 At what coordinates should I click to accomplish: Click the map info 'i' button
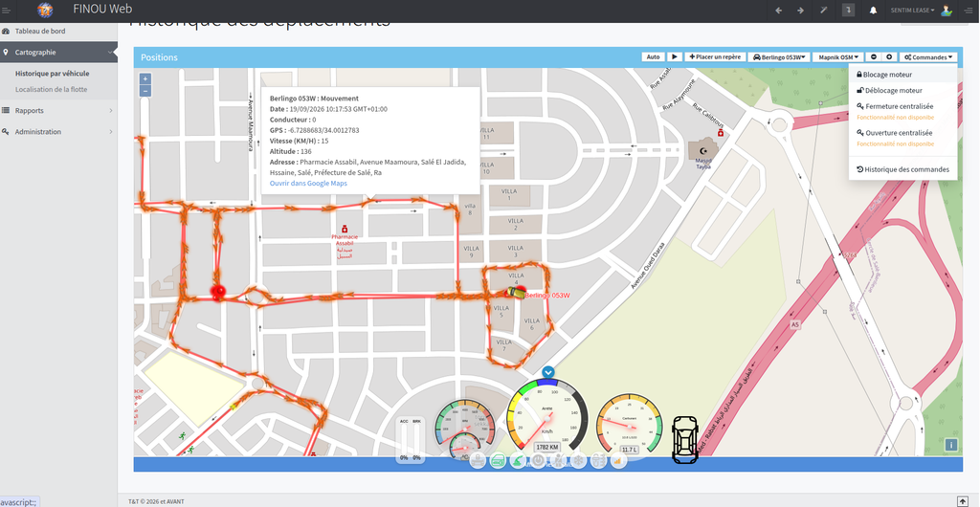click(x=950, y=445)
